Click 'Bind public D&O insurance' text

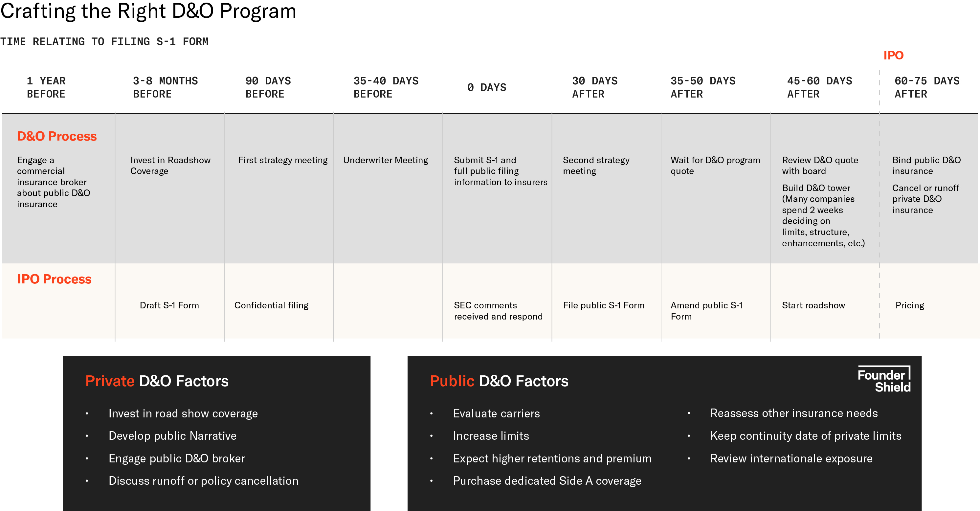click(926, 166)
